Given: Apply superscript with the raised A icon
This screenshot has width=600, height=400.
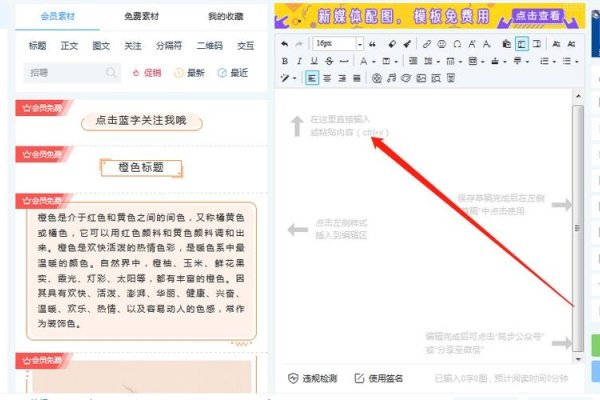Looking at the screenshot, I should pos(472,44).
